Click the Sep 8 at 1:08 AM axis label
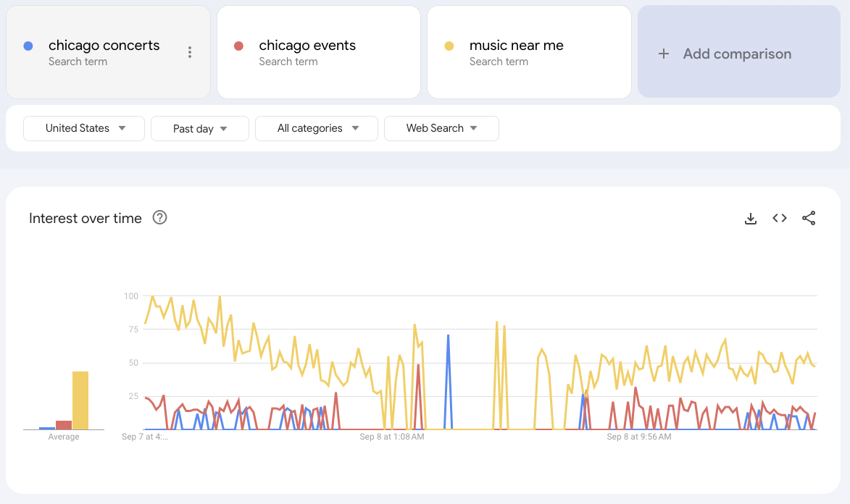850x504 pixels. (392, 437)
